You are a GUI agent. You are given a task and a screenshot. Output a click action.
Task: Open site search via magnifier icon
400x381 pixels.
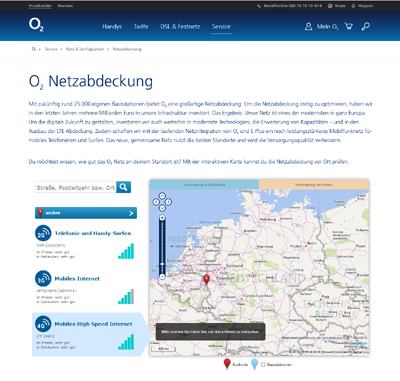point(365,26)
